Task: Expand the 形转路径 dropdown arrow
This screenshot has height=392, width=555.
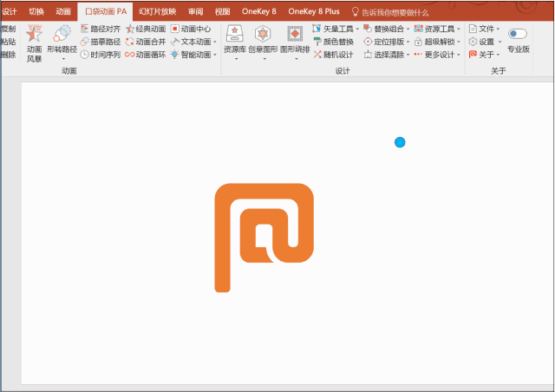Action: pos(63,59)
